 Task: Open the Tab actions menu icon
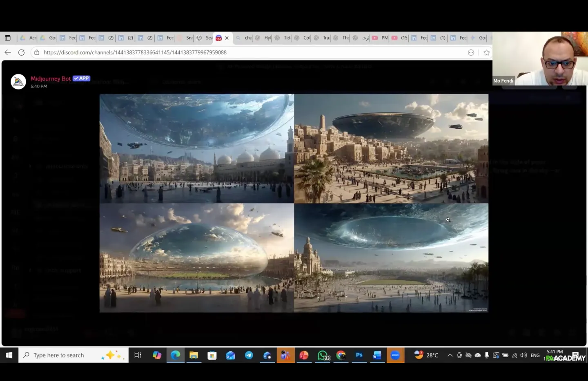[x=8, y=38]
